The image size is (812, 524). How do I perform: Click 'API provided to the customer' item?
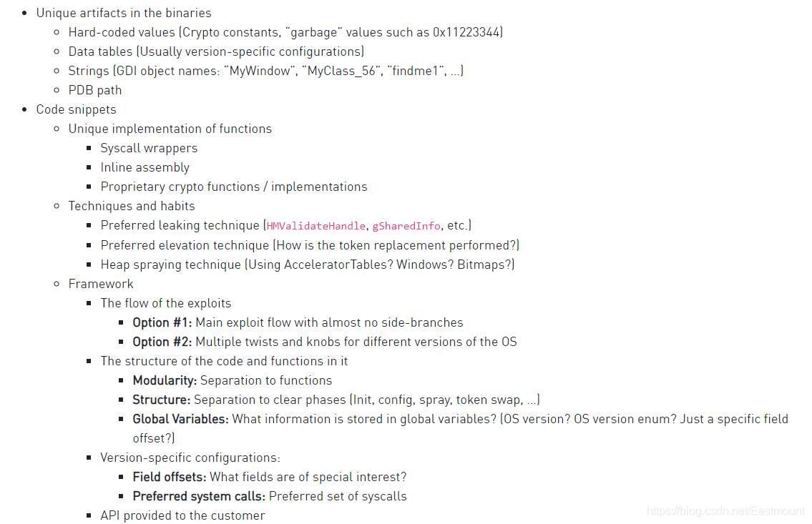point(183,515)
